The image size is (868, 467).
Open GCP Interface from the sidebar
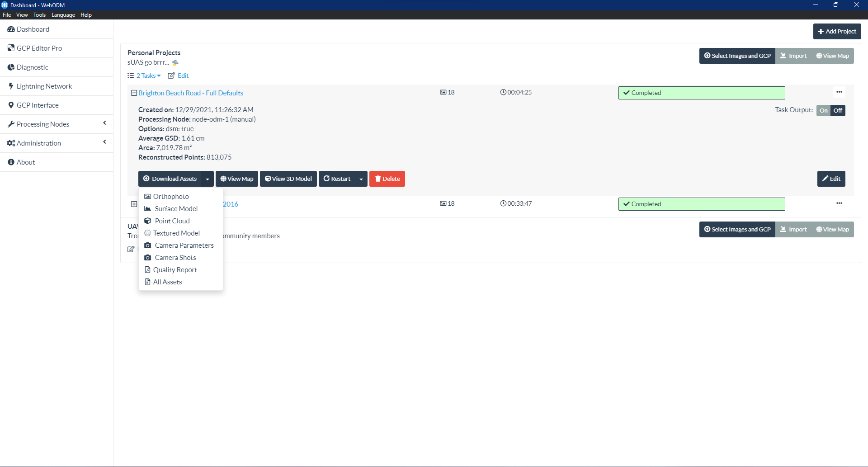point(38,105)
